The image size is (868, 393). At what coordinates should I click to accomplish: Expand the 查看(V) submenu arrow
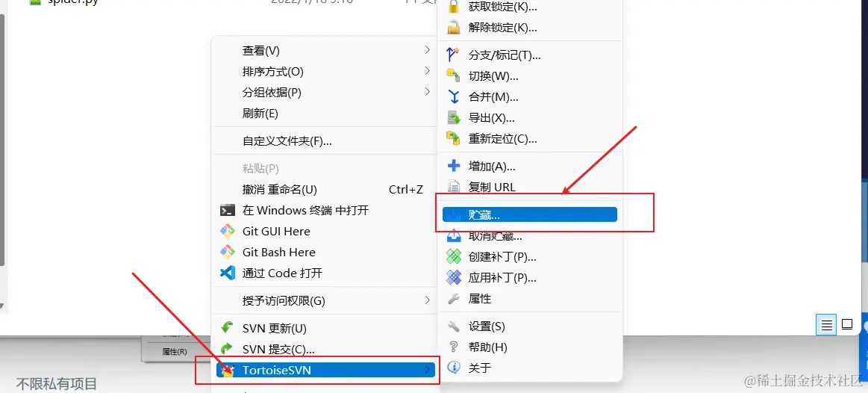click(x=428, y=50)
